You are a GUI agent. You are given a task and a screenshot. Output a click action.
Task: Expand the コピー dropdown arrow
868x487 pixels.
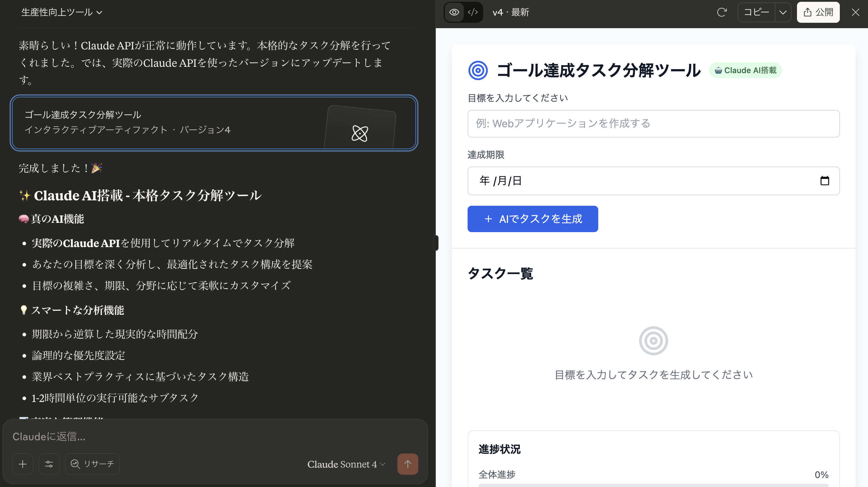coord(783,13)
